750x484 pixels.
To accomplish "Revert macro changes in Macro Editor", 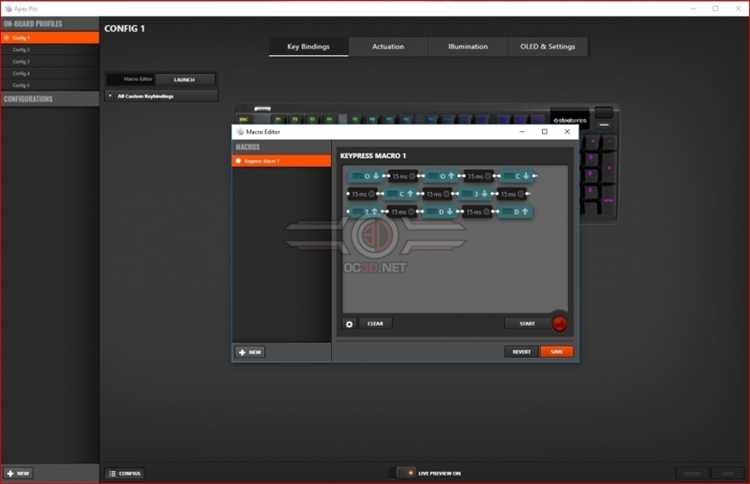I will point(521,352).
